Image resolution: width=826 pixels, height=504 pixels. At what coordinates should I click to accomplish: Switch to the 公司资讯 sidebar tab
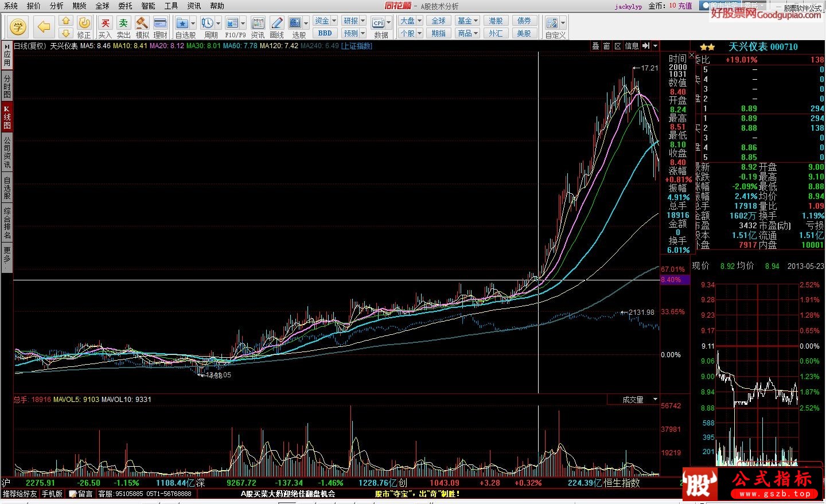click(x=7, y=152)
